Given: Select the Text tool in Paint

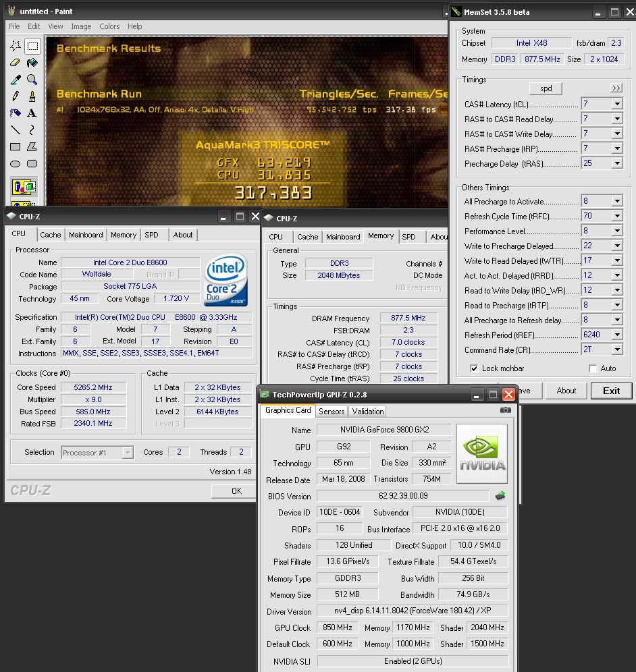Looking at the screenshot, I should point(32,113).
